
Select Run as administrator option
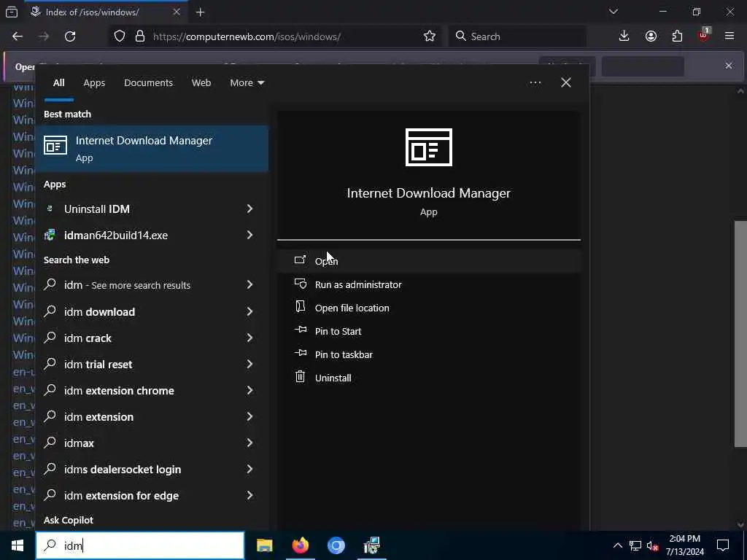[429, 284]
